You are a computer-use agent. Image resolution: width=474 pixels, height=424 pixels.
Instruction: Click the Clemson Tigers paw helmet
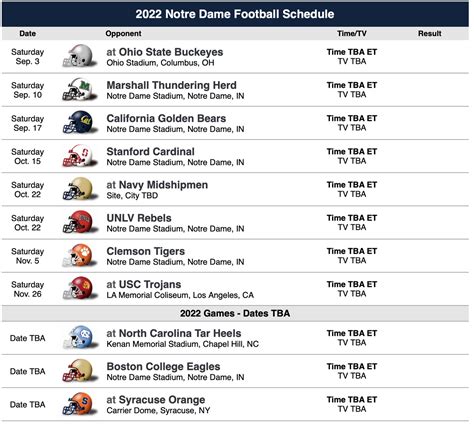click(80, 255)
